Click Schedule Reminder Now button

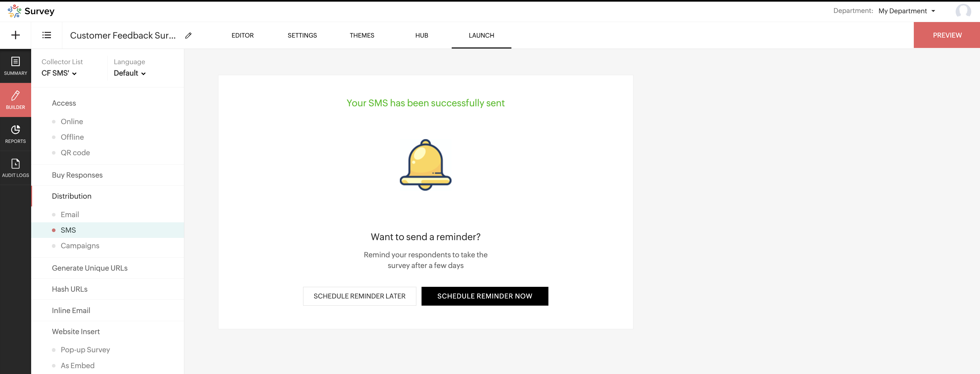pyautogui.click(x=484, y=296)
